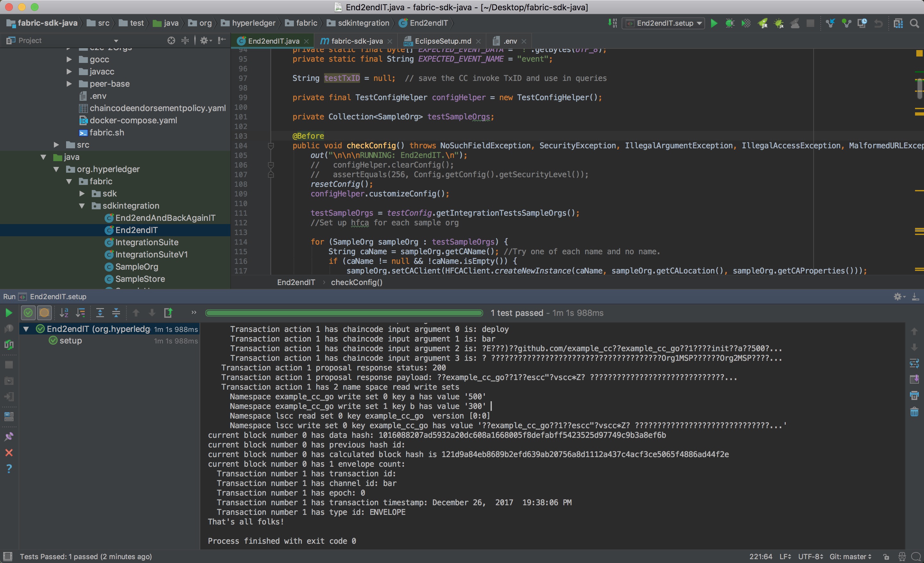
Task: Toggle visibility of passed tests
Action: pos(28,312)
